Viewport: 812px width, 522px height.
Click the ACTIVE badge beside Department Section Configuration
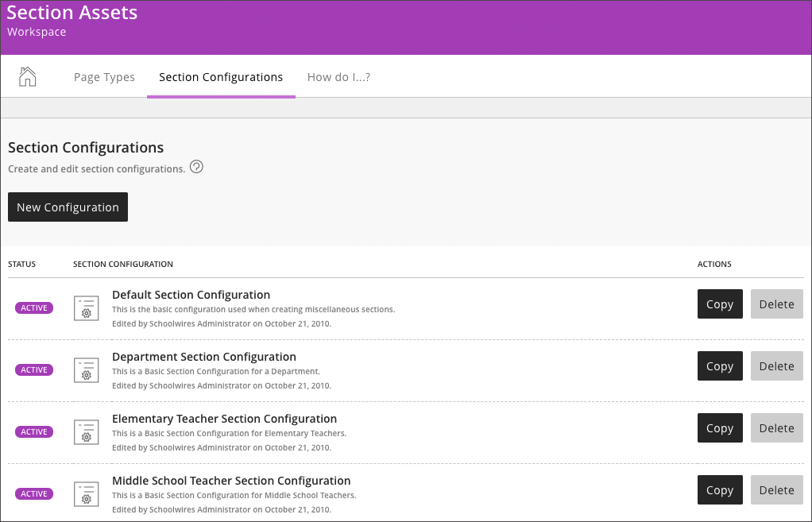[34, 369]
